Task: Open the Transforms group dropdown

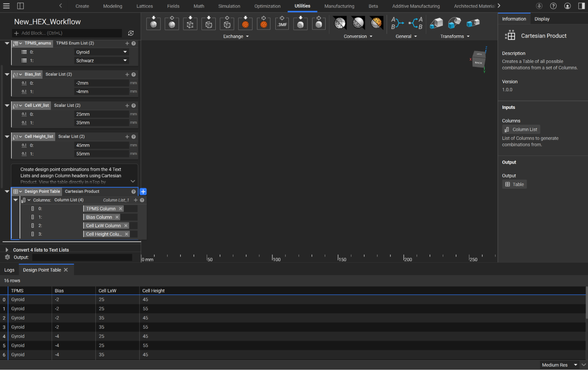Action: point(455,36)
